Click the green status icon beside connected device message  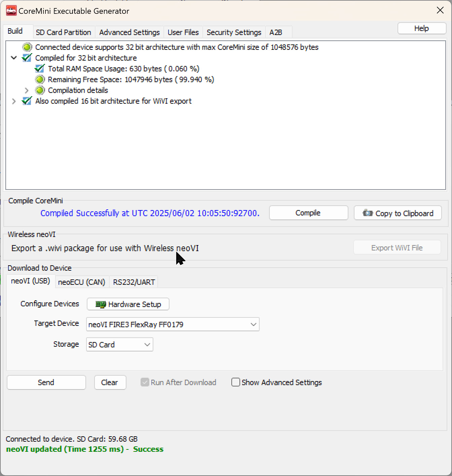pyautogui.click(x=27, y=47)
